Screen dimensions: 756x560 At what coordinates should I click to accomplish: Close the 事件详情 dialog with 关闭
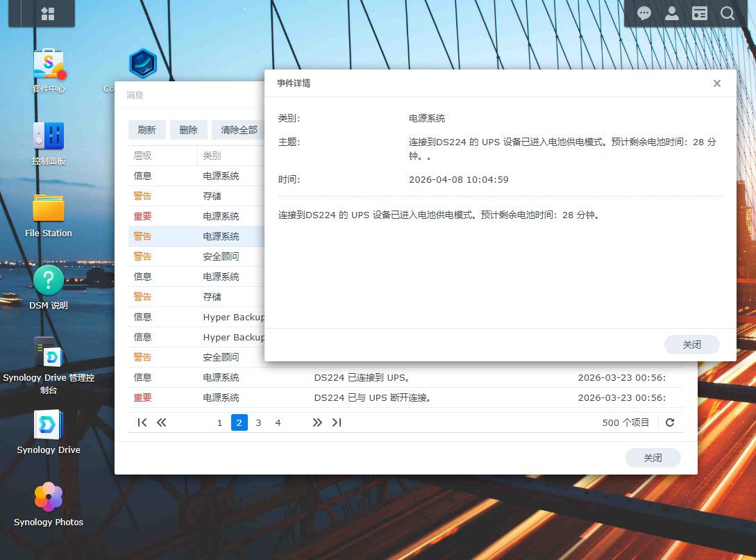click(691, 345)
